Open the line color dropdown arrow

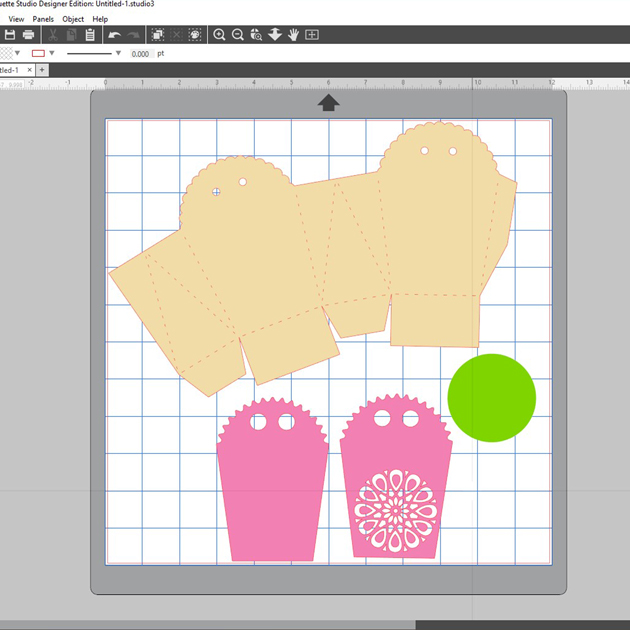pos(51,53)
